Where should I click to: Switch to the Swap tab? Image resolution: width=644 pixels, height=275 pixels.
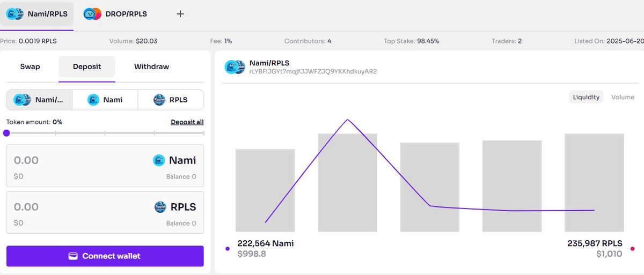tap(30, 67)
